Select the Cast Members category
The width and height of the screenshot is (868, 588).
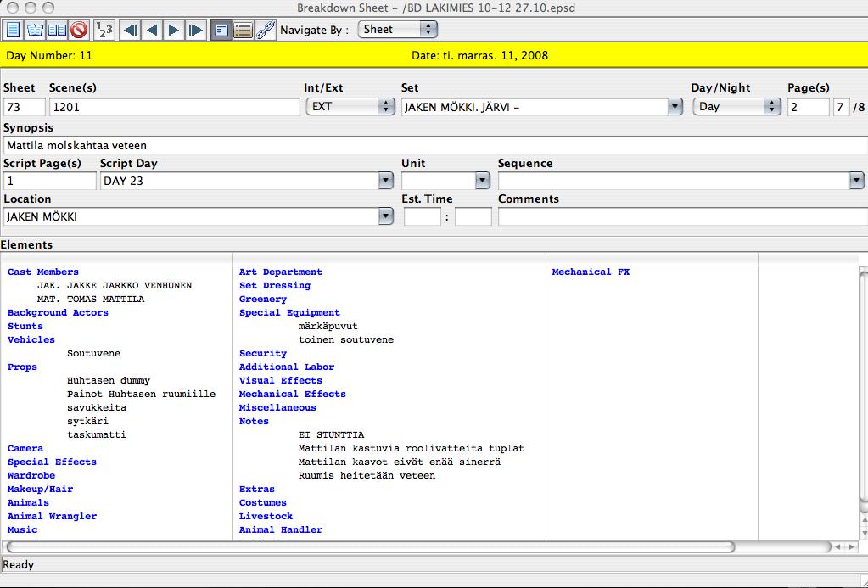click(x=43, y=272)
